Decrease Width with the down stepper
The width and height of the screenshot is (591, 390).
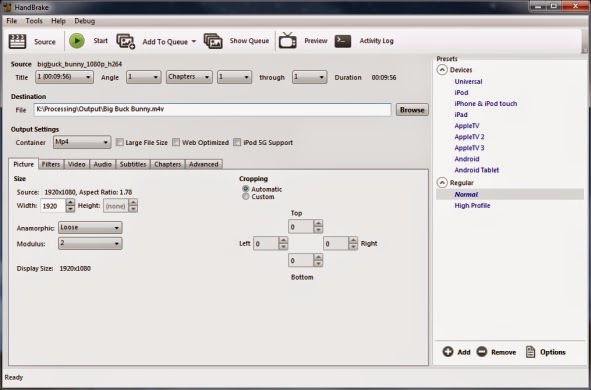tap(70, 209)
